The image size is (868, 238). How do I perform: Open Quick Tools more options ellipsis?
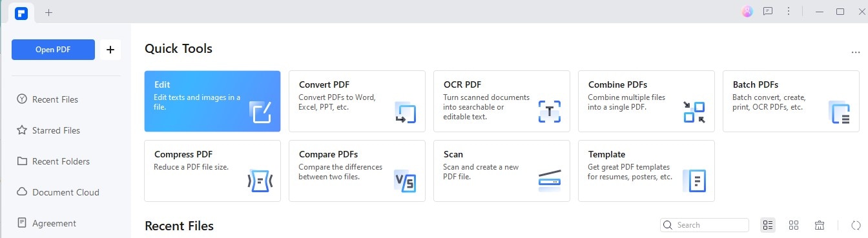856,53
